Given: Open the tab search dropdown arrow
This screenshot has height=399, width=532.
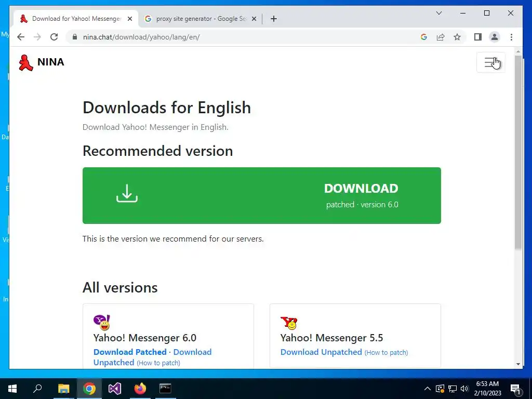Looking at the screenshot, I should click(x=438, y=13).
